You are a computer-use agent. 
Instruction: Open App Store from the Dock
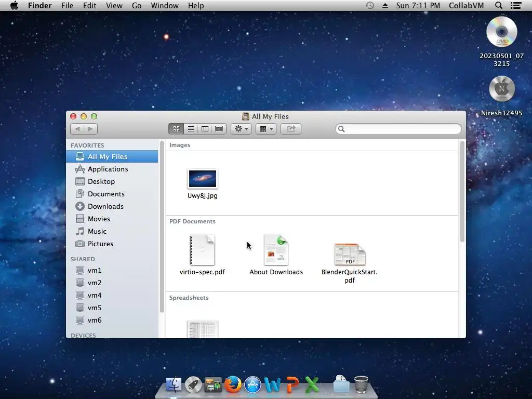point(253,385)
